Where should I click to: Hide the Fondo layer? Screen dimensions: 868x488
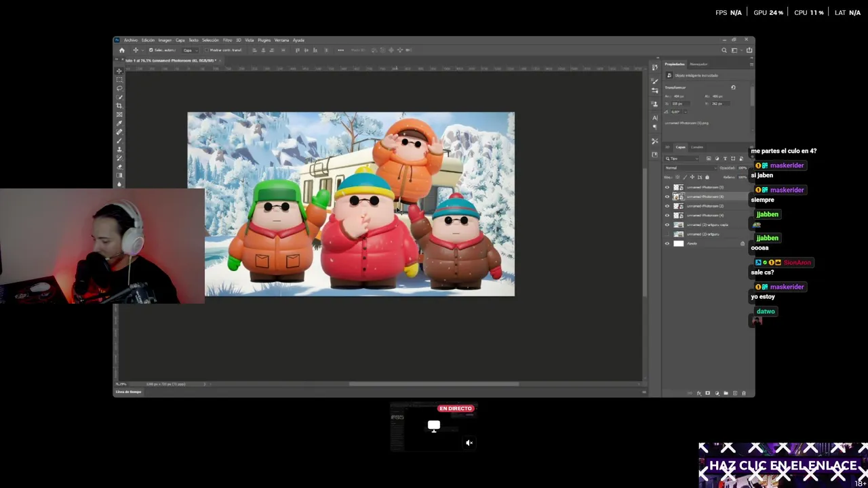[667, 243]
